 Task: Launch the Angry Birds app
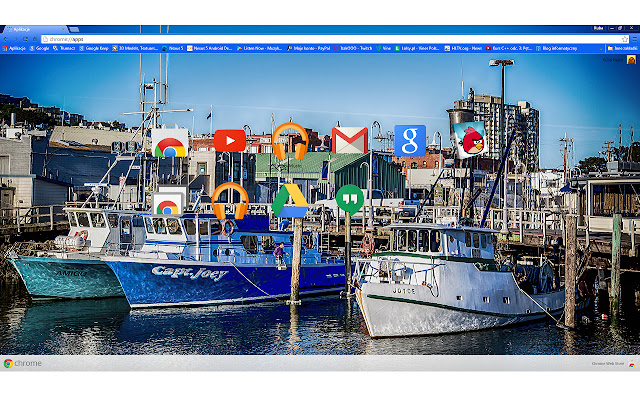(470, 140)
